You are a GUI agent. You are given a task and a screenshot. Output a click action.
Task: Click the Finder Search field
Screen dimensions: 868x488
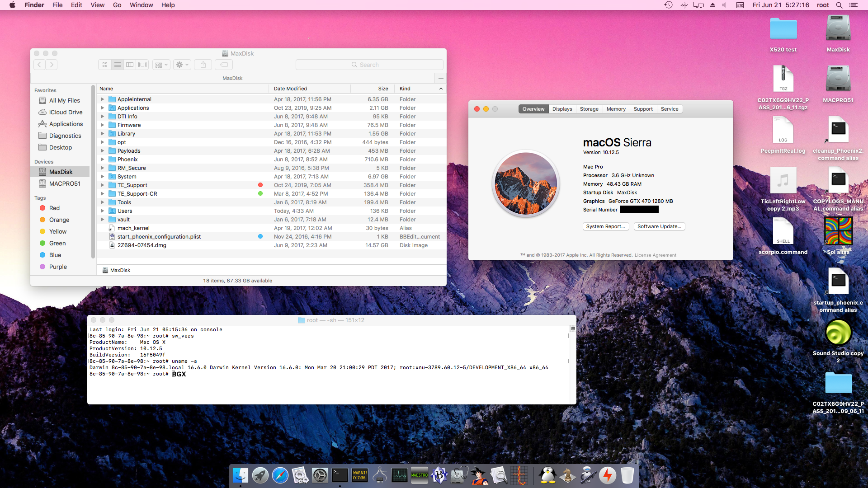[x=369, y=65]
